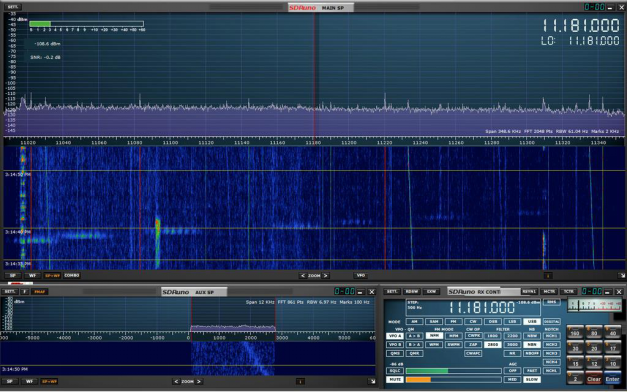
Task: Select the 10 meter band keypad button
Action: tap(613, 363)
